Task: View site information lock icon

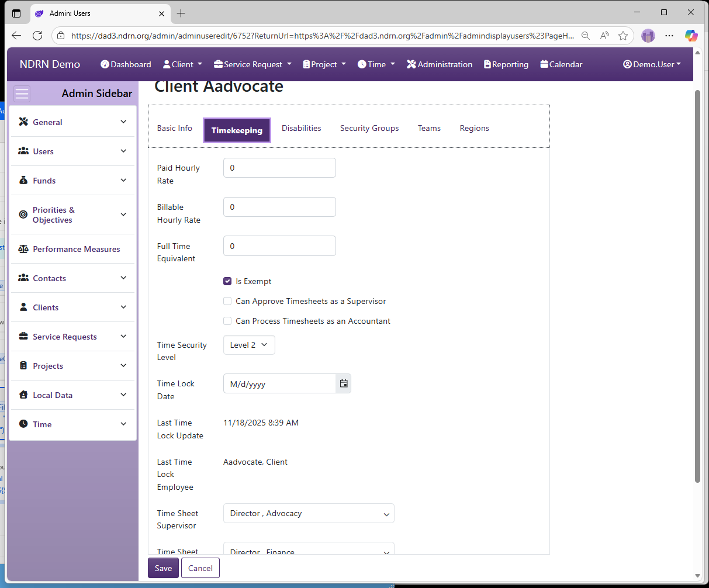Action: [x=61, y=36]
